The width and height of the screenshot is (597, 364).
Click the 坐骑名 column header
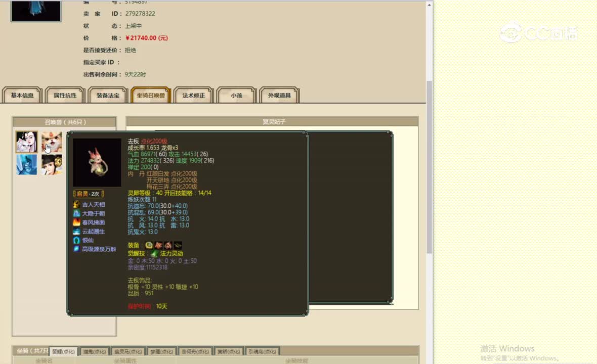(44, 360)
